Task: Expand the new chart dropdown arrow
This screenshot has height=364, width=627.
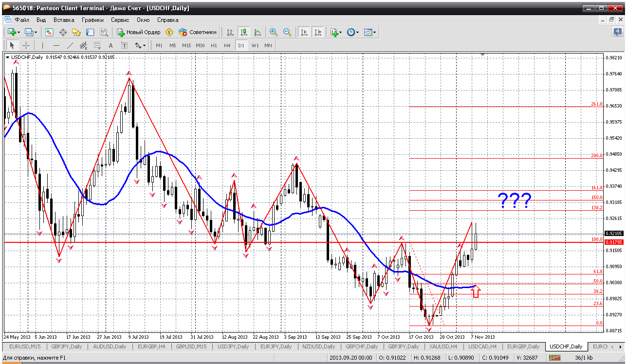Action: coord(18,32)
